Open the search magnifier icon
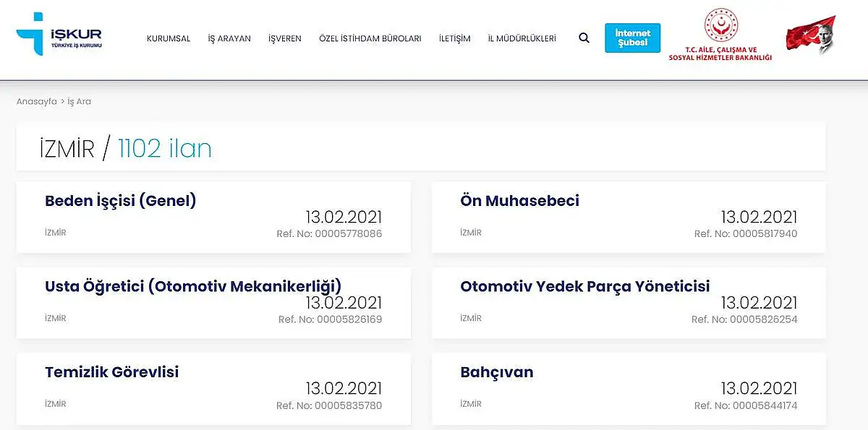This screenshot has width=868, height=430. [x=584, y=38]
